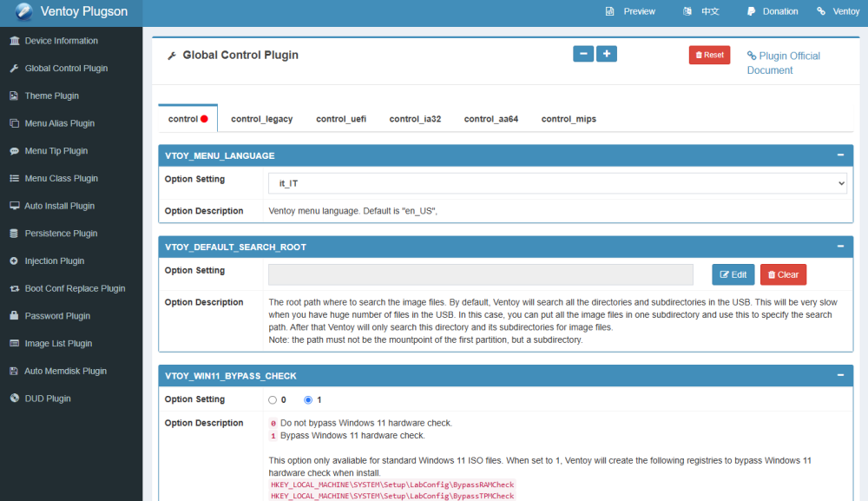Click the Image List Plugin icon
This screenshot has width=868, height=501.
[x=15, y=343]
